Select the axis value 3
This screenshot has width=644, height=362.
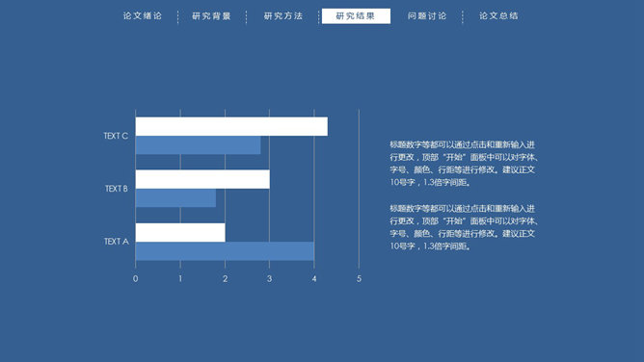(x=269, y=279)
